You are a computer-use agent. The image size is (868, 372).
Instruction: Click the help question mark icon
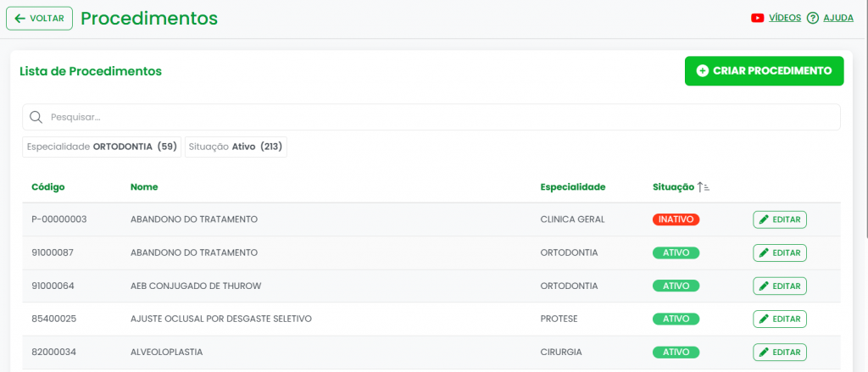[x=813, y=18]
